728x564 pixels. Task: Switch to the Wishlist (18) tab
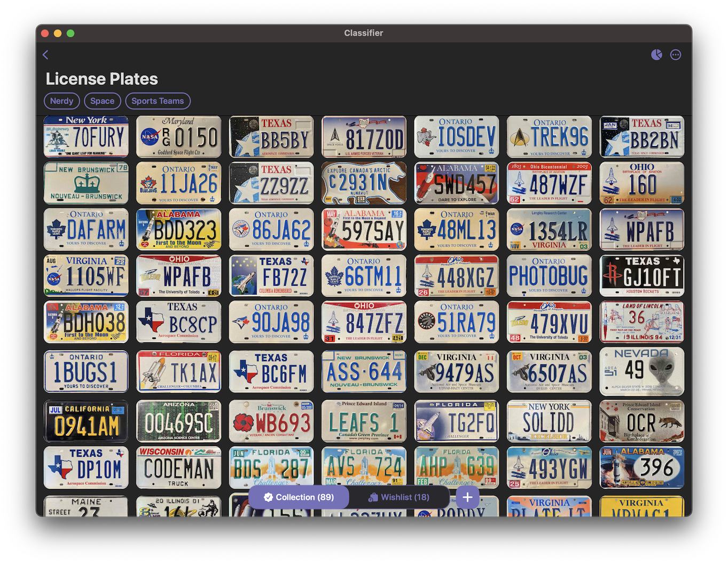tap(399, 497)
